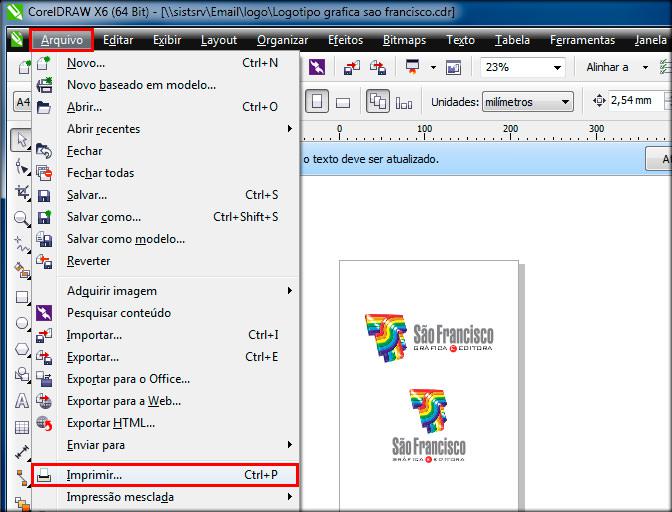This screenshot has width=672, height=512.
Task: Choose Exportar para a Web... entry
Action: tap(165, 401)
